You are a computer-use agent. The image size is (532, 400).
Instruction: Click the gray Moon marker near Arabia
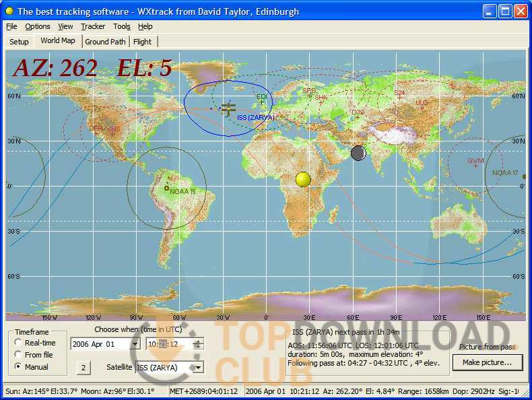(x=358, y=153)
